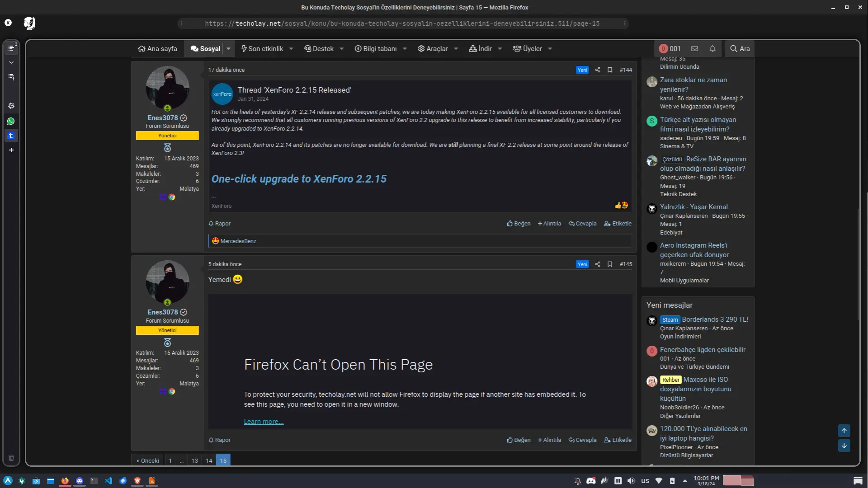The image size is (868, 488).
Task: Open 'Fenerbahçe ligden çekilebilir' thread
Action: 703,350
